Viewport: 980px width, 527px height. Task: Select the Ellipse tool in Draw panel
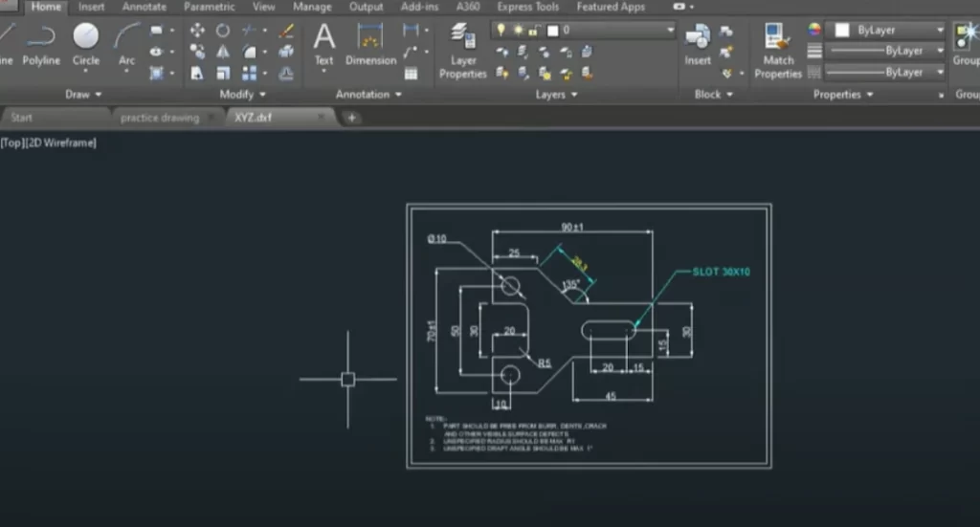point(156,52)
